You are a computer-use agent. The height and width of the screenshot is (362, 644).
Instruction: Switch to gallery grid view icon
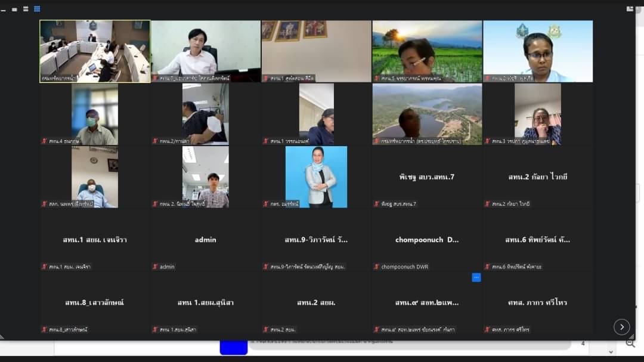[x=37, y=9]
